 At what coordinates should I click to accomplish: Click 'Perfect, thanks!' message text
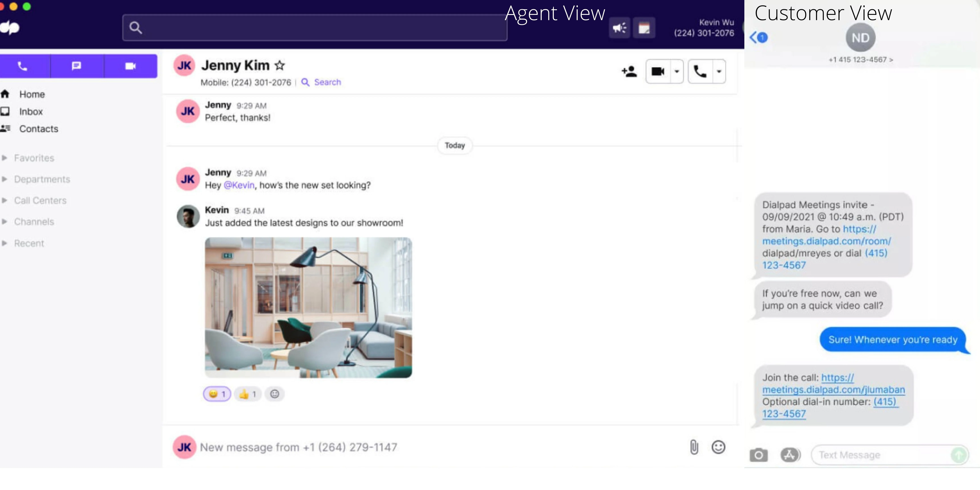coord(238,118)
